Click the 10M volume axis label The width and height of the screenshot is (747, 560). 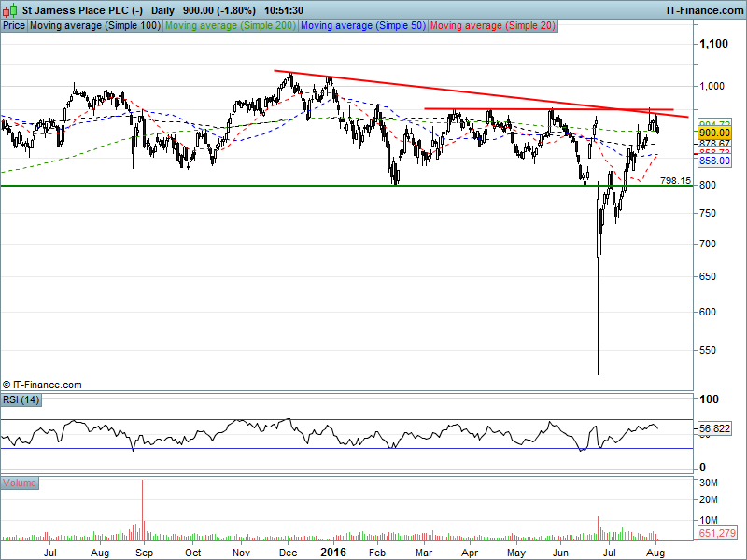[x=709, y=520]
